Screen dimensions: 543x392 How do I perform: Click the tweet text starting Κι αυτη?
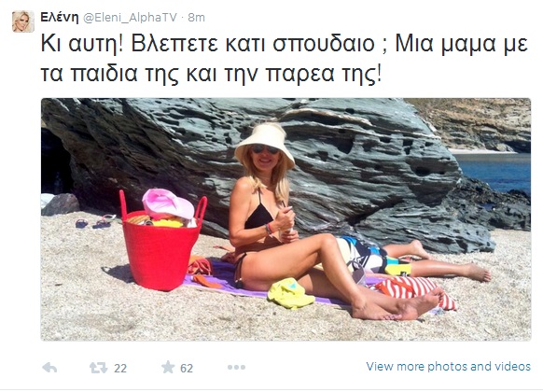click(x=284, y=59)
